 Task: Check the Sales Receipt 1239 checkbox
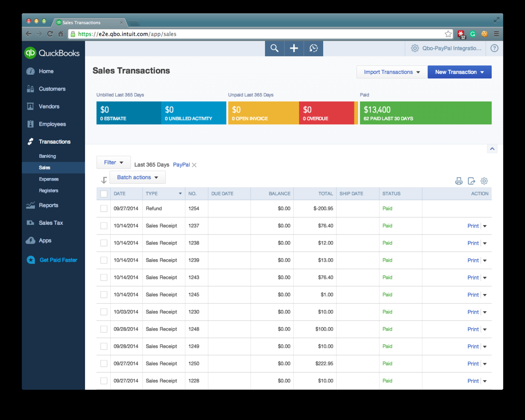pos(104,260)
